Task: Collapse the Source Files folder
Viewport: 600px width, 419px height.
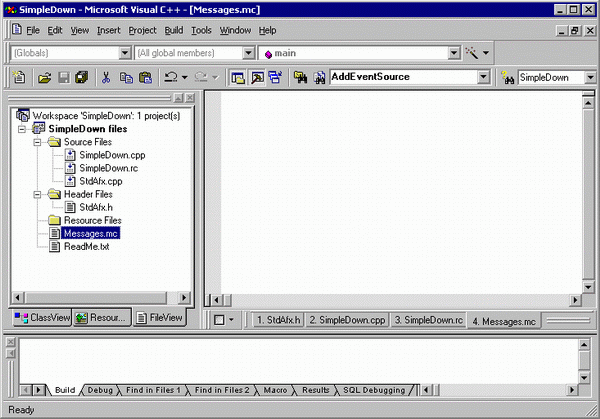Action: point(37,142)
